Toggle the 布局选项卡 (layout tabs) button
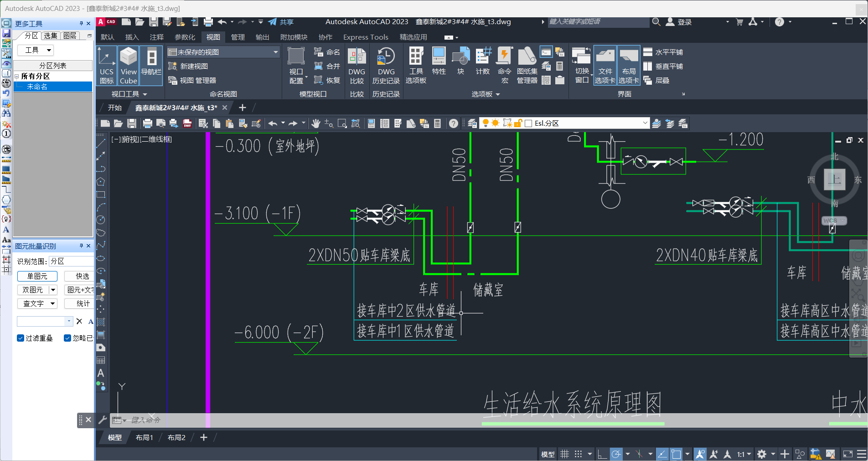 point(629,66)
